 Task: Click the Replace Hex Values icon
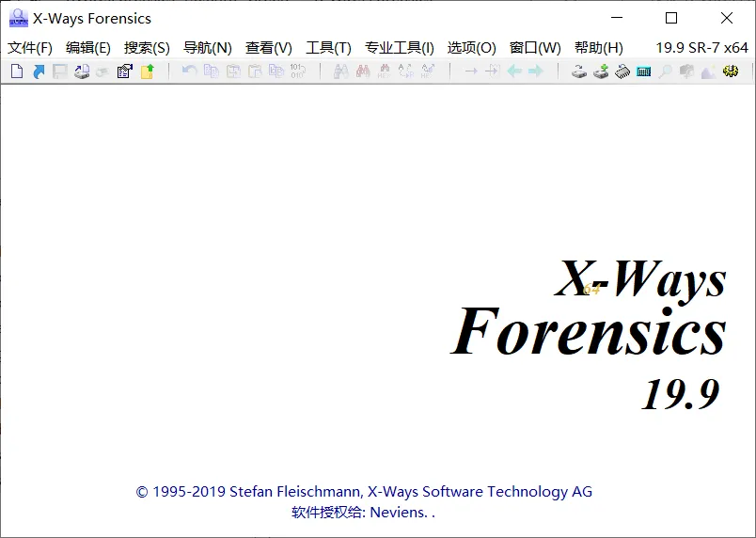point(428,71)
